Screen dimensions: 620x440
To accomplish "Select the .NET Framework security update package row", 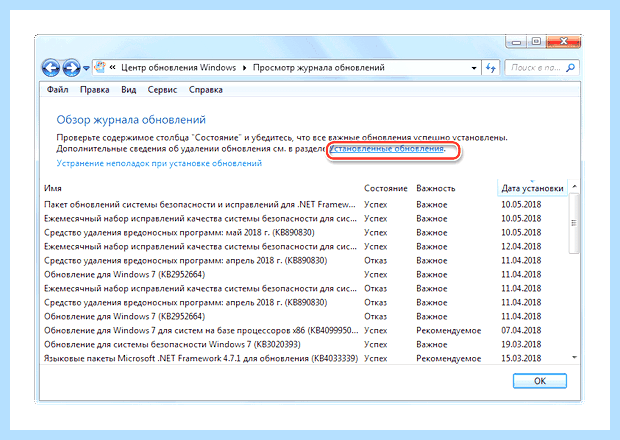I will [304, 204].
